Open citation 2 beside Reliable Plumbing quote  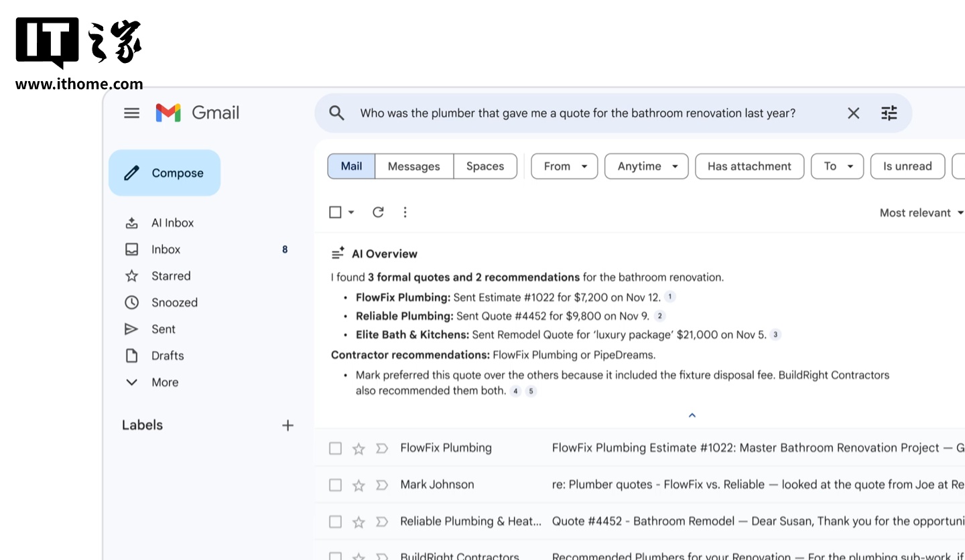pos(659,316)
